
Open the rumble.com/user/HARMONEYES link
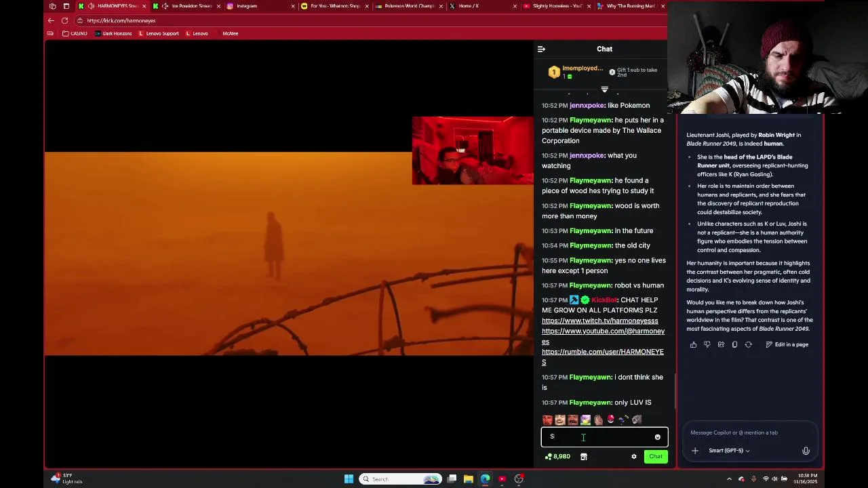(x=602, y=357)
